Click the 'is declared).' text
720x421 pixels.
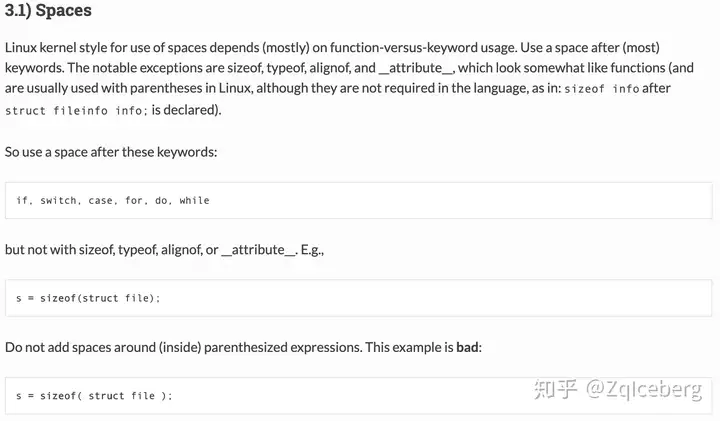click(x=186, y=110)
